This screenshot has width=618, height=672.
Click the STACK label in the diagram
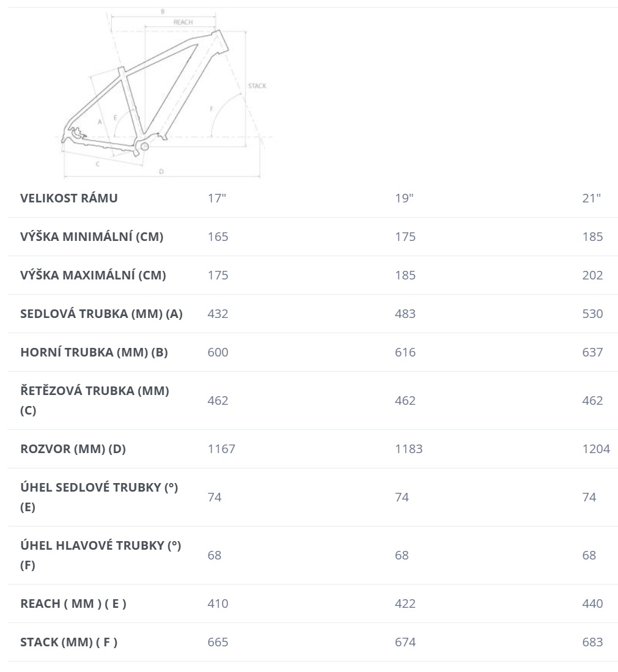pos(257,86)
